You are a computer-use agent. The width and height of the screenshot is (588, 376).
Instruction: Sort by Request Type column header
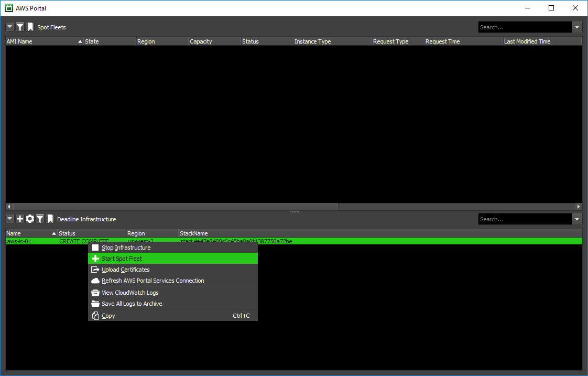pos(398,41)
